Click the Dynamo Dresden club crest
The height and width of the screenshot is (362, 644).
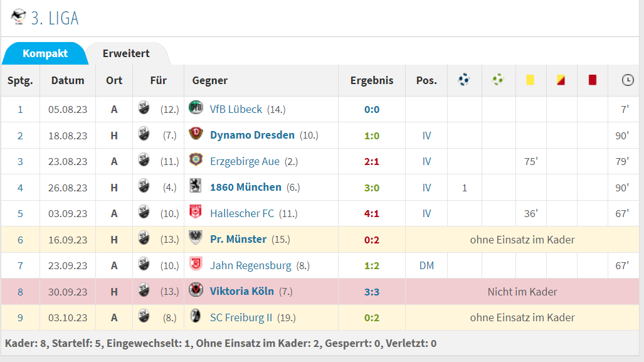[x=196, y=134]
